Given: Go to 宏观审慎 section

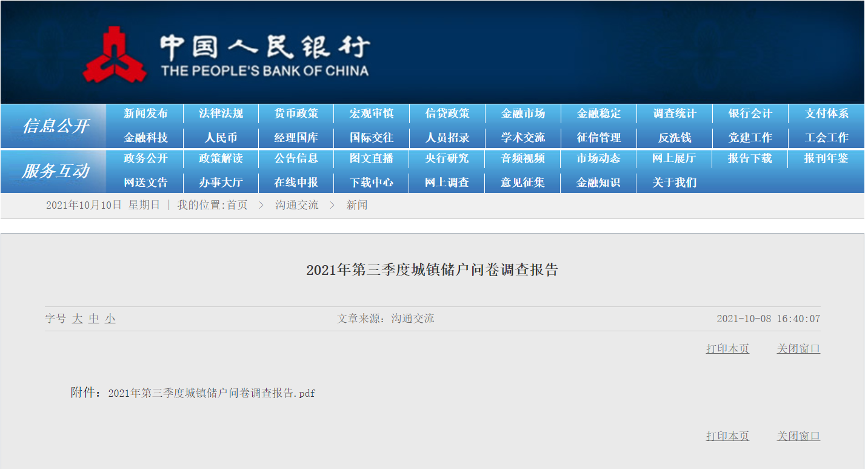Looking at the screenshot, I should pos(372,113).
